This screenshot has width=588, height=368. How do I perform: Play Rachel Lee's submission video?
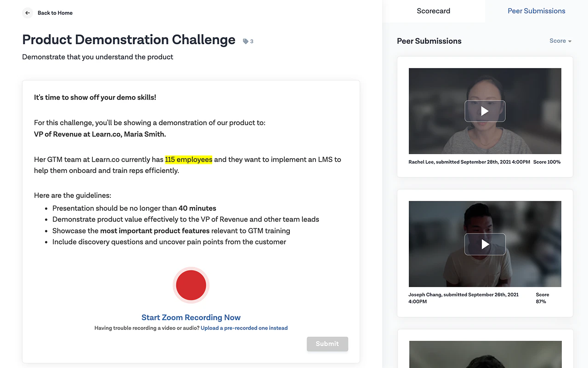coord(485,111)
